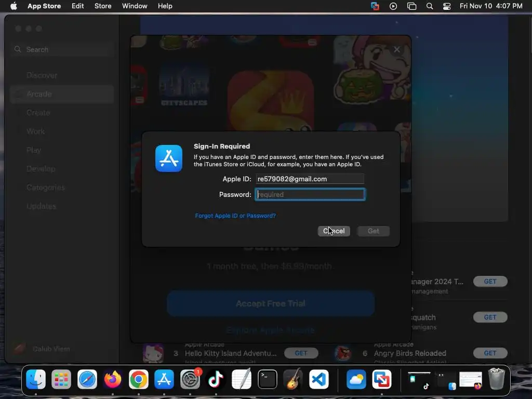Open Weather app from the dock
This screenshot has height=399, width=532.
(x=356, y=379)
